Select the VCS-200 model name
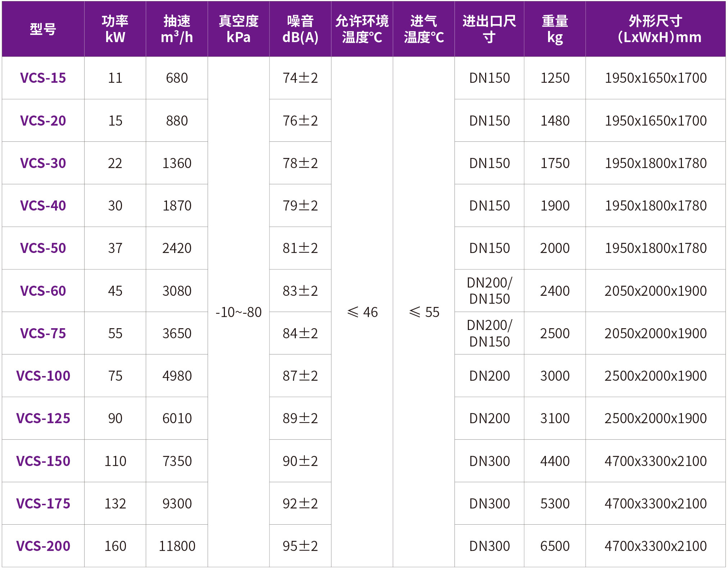The image size is (728, 570). (43, 546)
